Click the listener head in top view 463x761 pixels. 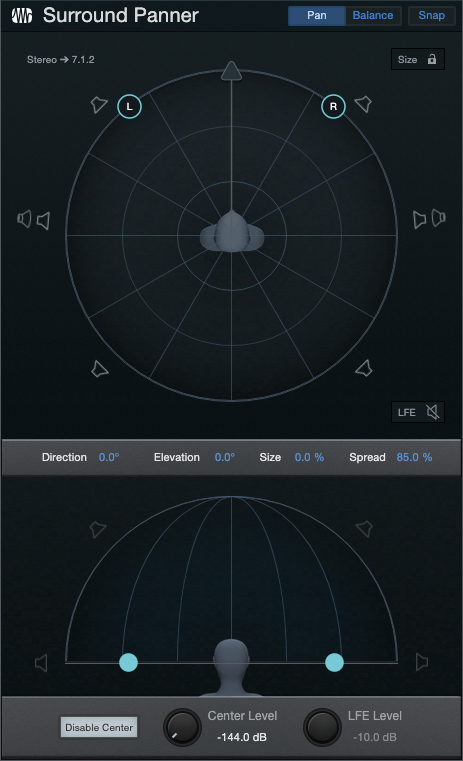point(232,232)
